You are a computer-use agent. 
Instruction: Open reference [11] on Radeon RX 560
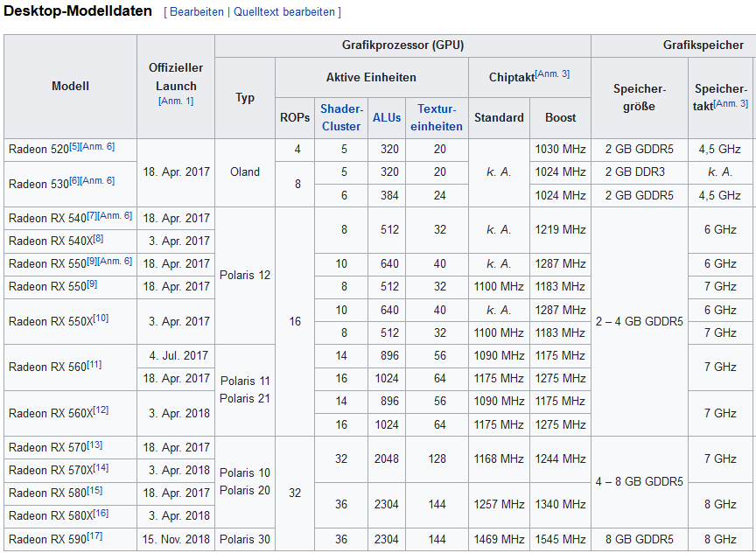94,364
